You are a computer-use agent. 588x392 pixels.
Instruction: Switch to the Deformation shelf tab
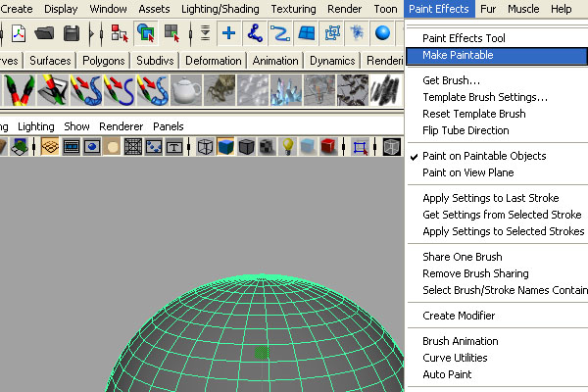click(213, 61)
